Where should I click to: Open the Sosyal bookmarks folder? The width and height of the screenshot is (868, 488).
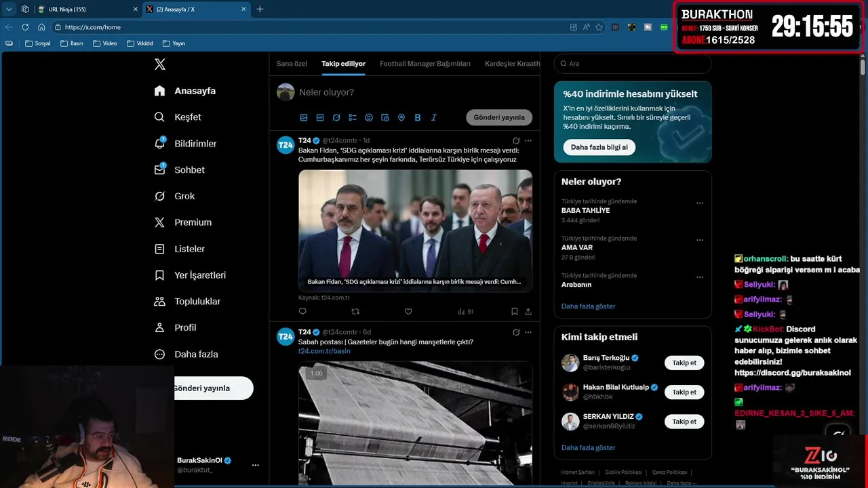37,43
